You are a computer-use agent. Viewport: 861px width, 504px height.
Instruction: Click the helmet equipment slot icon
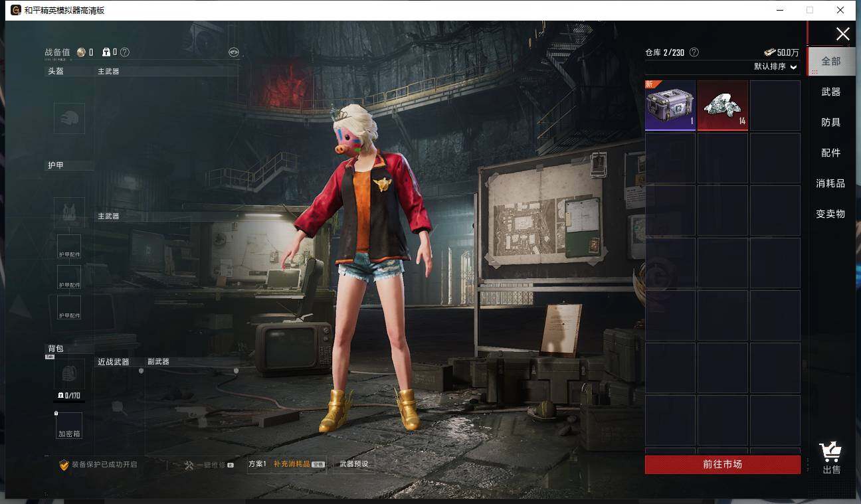[x=69, y=118]
